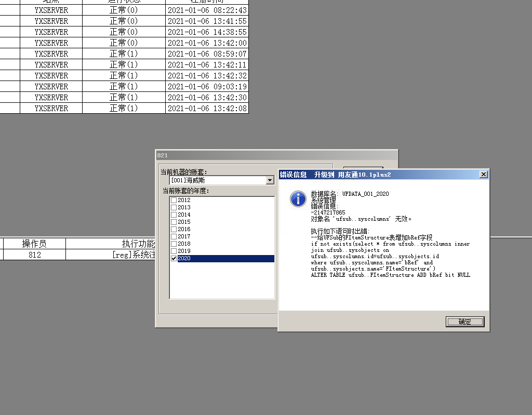The width and height of the screenshot is (532, 415).
Task: Click the 操作员 column header
Action: tap(34, 244)
